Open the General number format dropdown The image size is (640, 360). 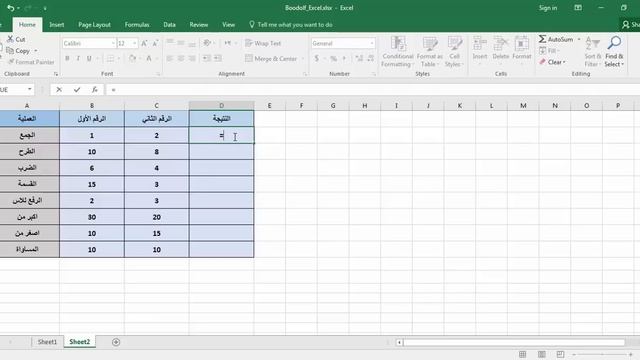click(x=371, y=43)
